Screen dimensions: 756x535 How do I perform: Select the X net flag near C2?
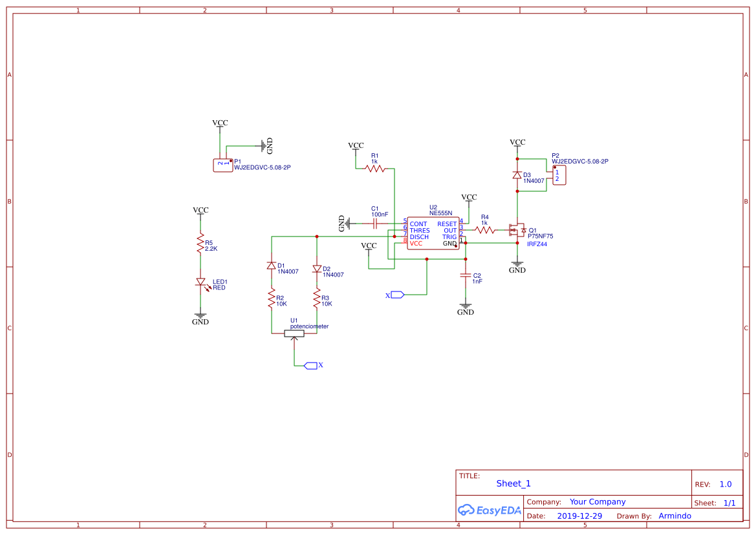tap(396, 294)
